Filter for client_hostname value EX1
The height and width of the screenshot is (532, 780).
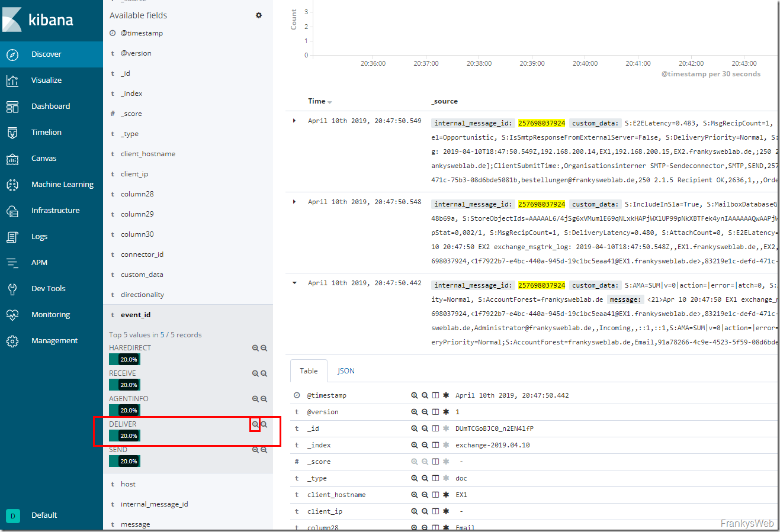[415, 495]
